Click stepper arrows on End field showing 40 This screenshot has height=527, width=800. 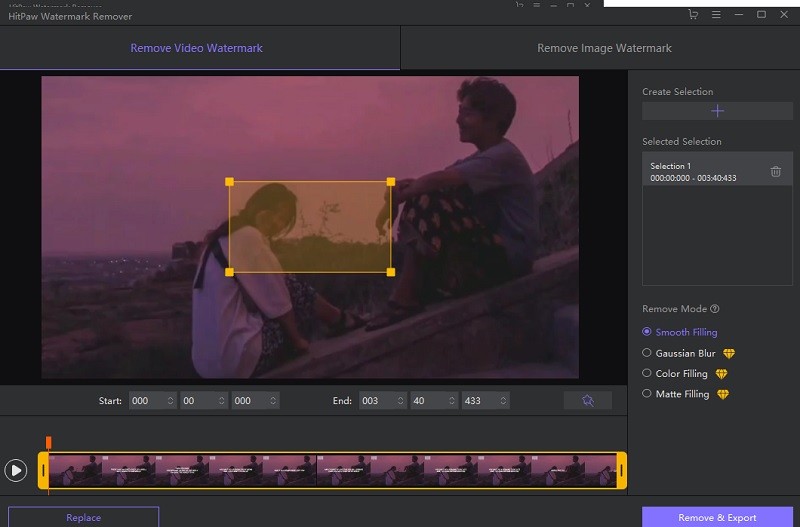point(450,401)
